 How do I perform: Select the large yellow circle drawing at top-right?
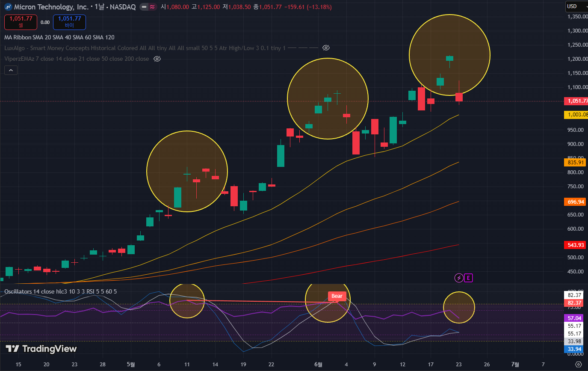point(449,55)
